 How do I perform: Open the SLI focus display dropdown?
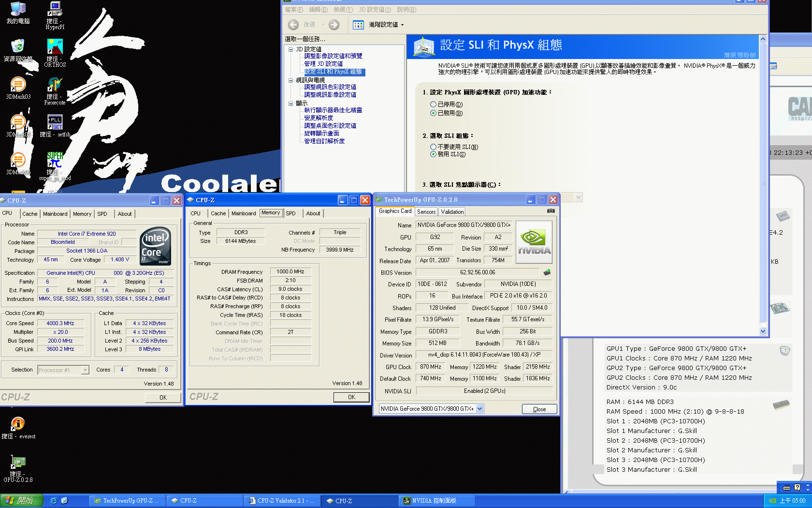pos(578,197)
